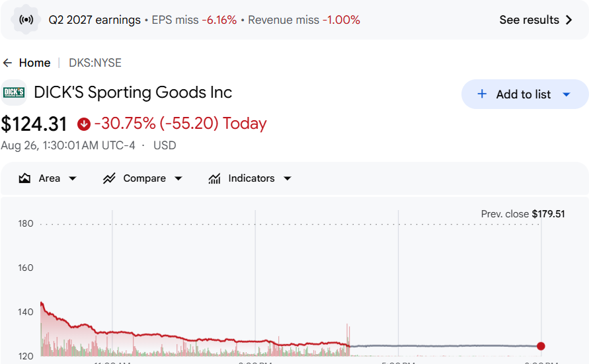Open See results for Q2 2027 earnings

535,20
